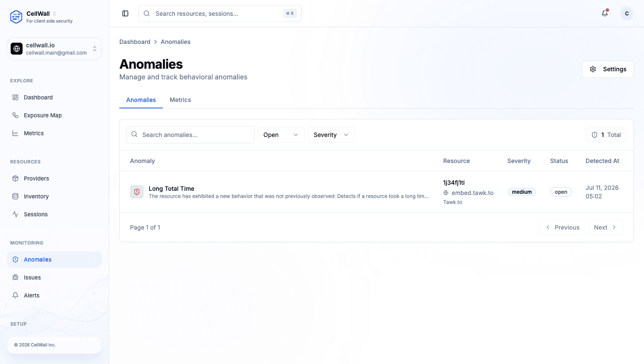644x364 pixels.
Task: Open the Settings button
Action: tap(608, 69)
